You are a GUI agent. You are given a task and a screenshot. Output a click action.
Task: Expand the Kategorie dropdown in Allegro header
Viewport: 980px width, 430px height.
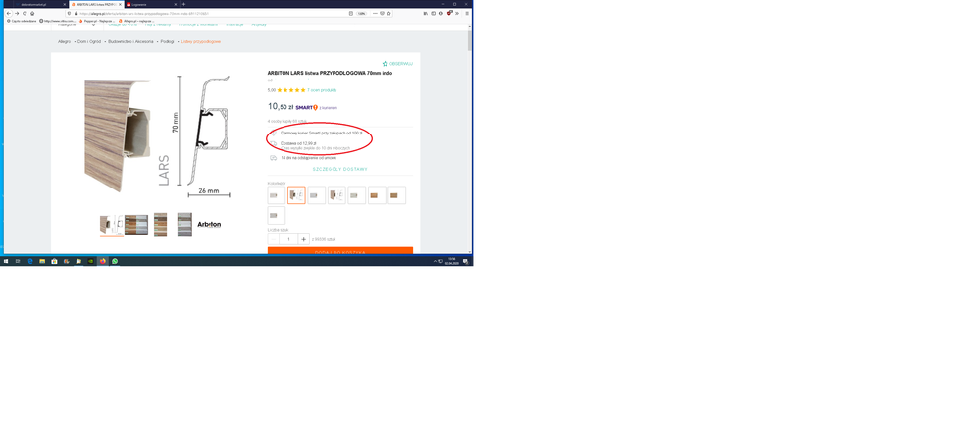pyautogui.click(x=77, y=24)
